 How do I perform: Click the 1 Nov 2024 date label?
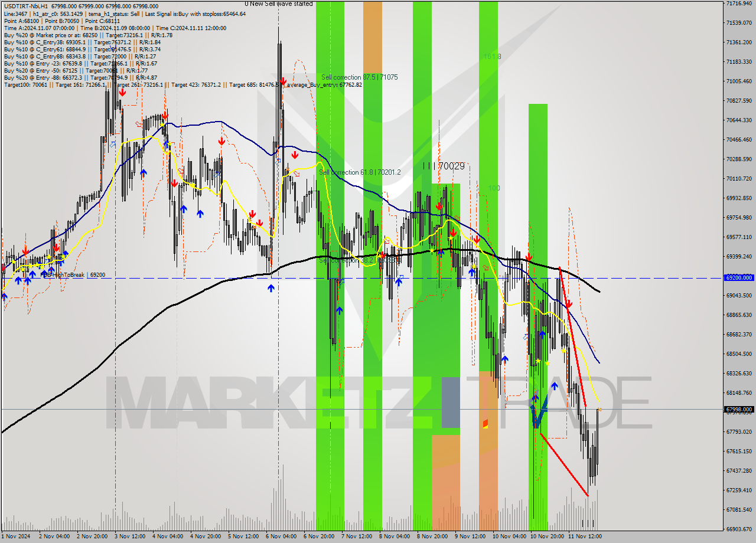point(15,537)
